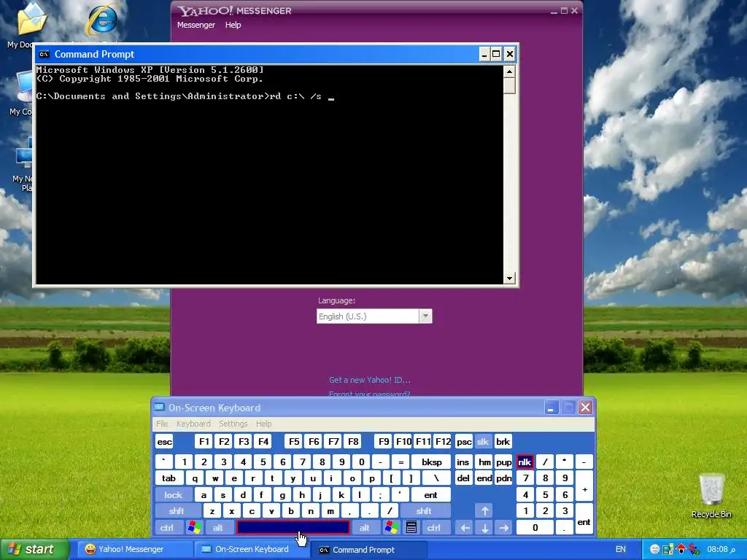Open the Settings menu of On-Screen Keyboard
Image resolution: width=747 pixels, height=560 pixels.
click(233, 424)
